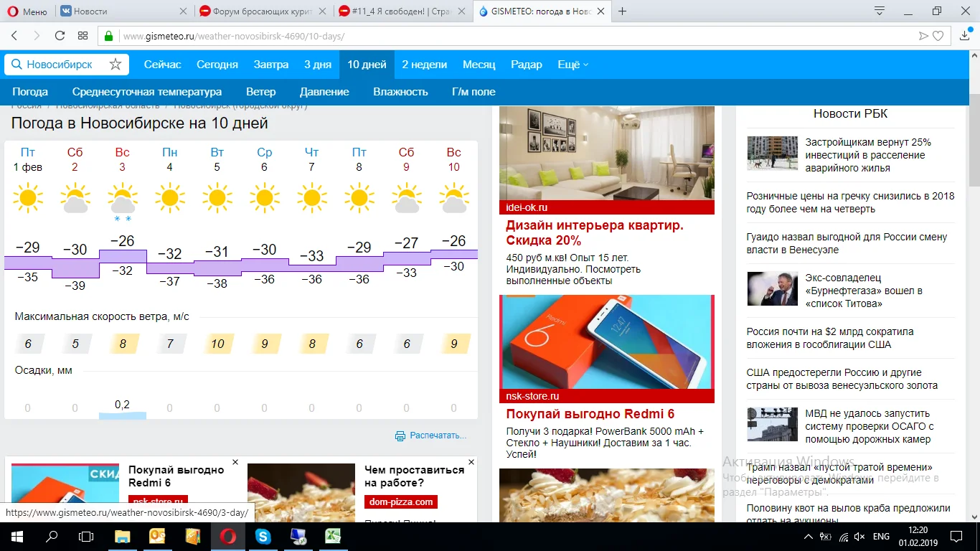Viewport: 980px width, 551px height.
Task: Open the Speed Dial start page
Action: (83, 36)
